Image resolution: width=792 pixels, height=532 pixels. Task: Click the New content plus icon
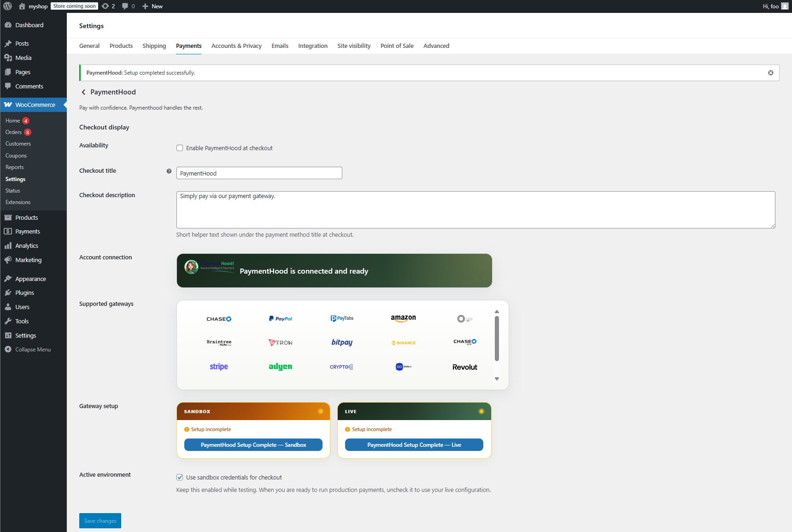pos(145,6)
